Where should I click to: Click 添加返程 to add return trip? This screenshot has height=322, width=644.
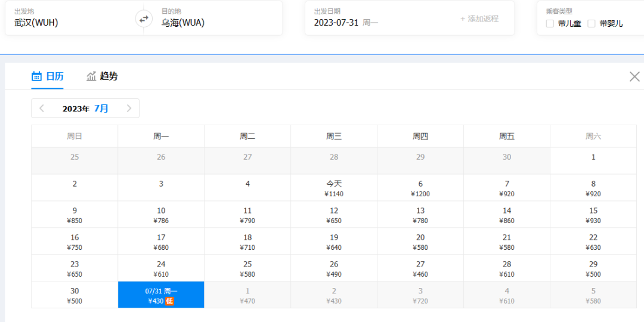[479, 19]
